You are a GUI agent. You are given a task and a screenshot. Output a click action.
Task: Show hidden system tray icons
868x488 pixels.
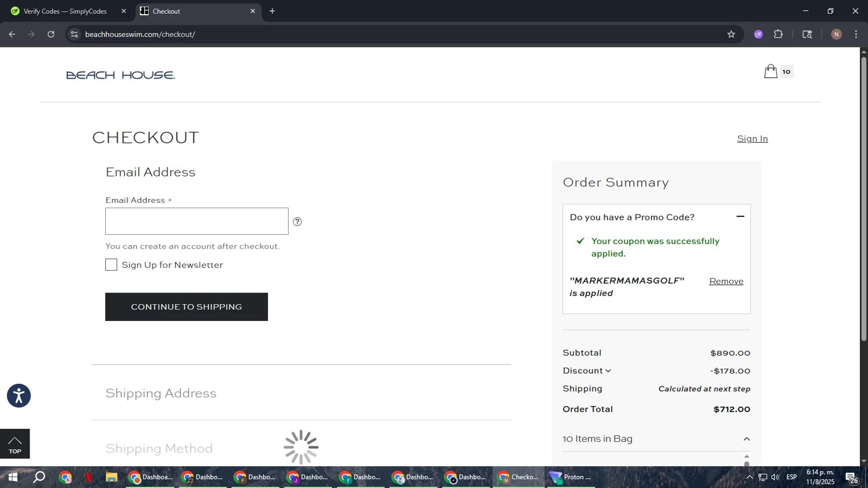tap(749, 477)
